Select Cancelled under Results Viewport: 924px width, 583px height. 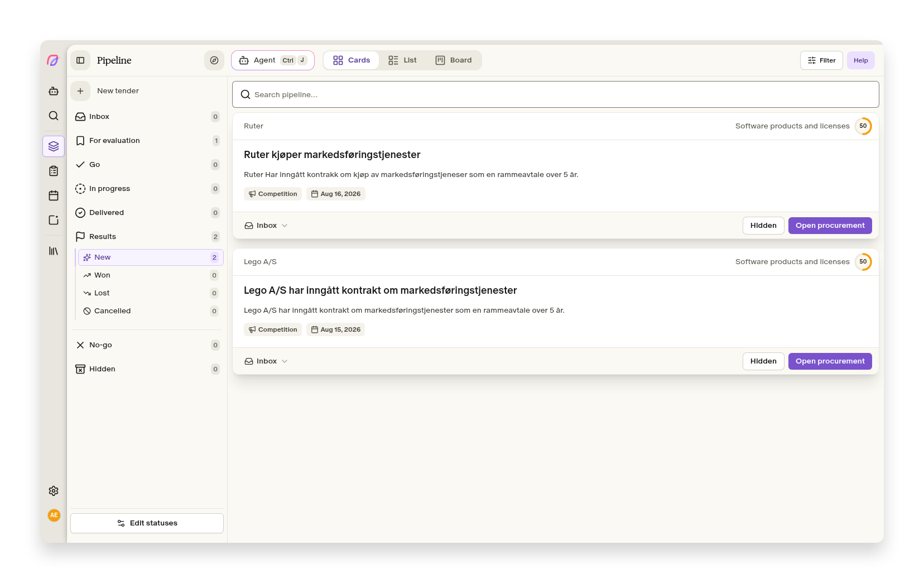151,311
